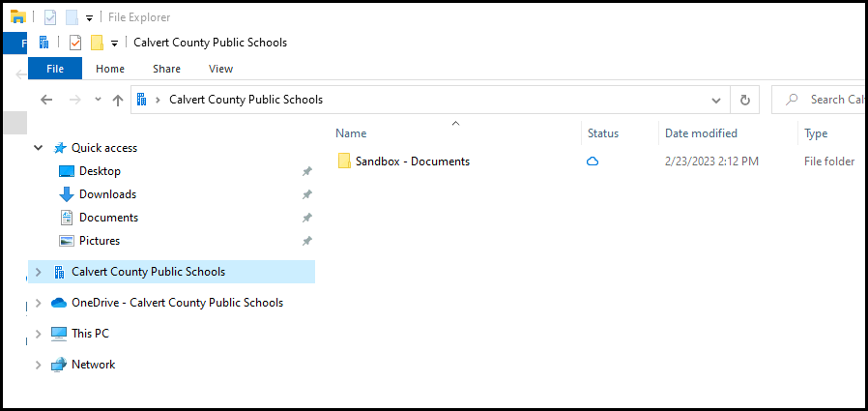
Task: Sort by the Name column header
Action: (x=351, y=133)
